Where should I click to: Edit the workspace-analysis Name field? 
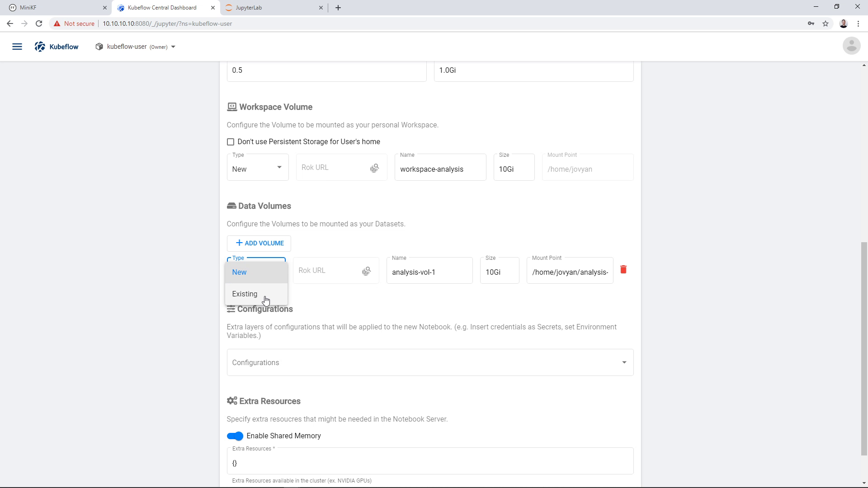coord(440,168)
